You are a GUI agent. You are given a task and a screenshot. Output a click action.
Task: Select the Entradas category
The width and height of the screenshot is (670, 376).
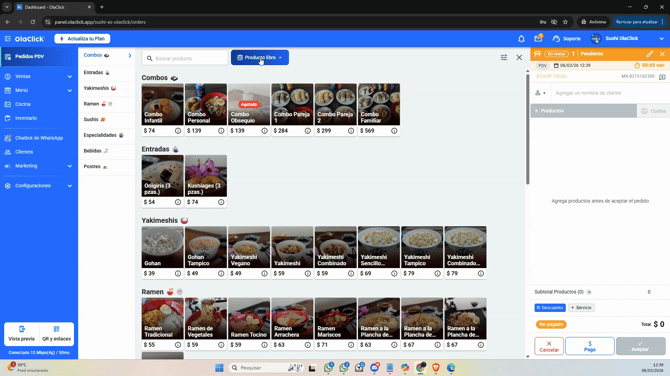coord(107,73)
